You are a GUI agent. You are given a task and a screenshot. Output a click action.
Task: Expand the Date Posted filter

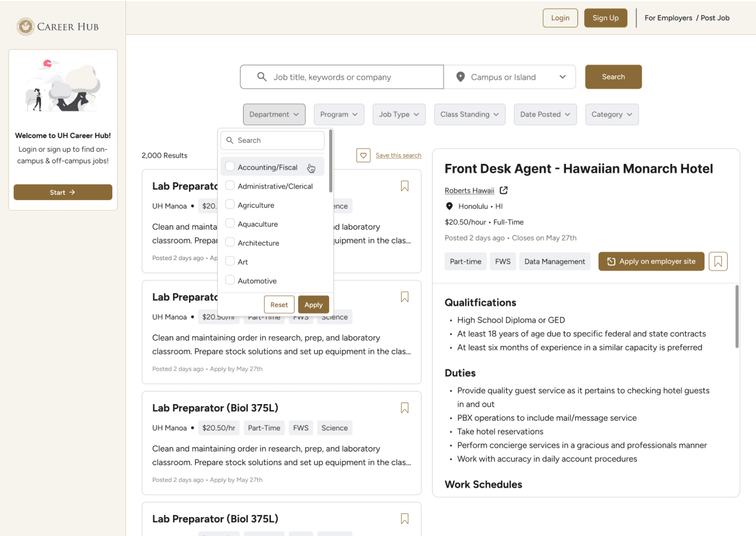(545, 114)
